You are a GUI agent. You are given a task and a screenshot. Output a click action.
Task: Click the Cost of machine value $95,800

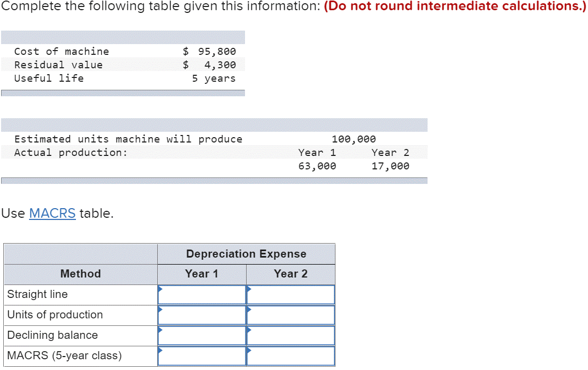(x=211, y=51)
